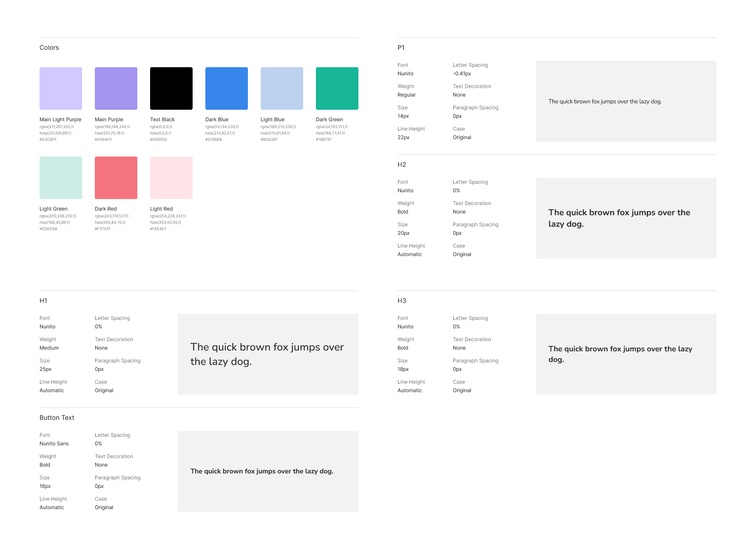Select the "Dark Red" name label
Image resolution: width=756 pixels, height=547 pixels.
pos(106,209)
